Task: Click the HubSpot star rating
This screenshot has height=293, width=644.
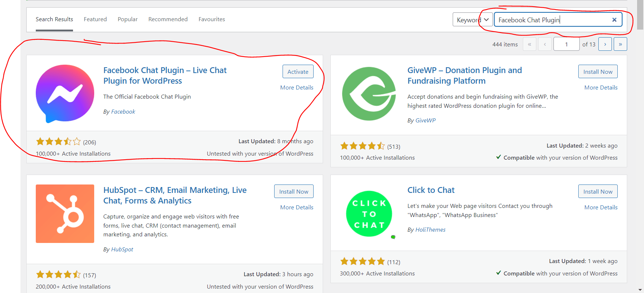Action: tap(58, 275)
